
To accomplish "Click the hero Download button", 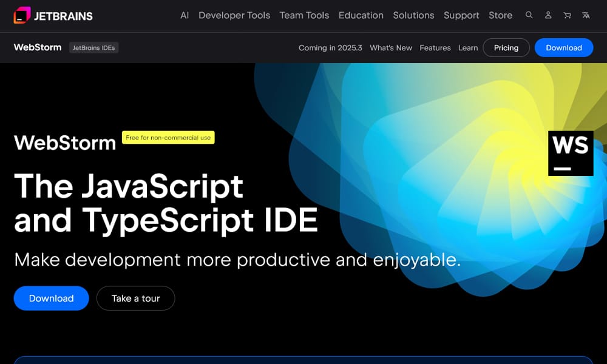I will [51, 298].
